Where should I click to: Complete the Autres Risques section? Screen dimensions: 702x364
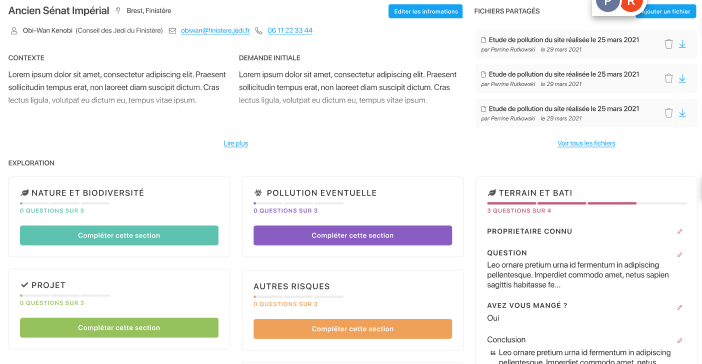(353, 329)
